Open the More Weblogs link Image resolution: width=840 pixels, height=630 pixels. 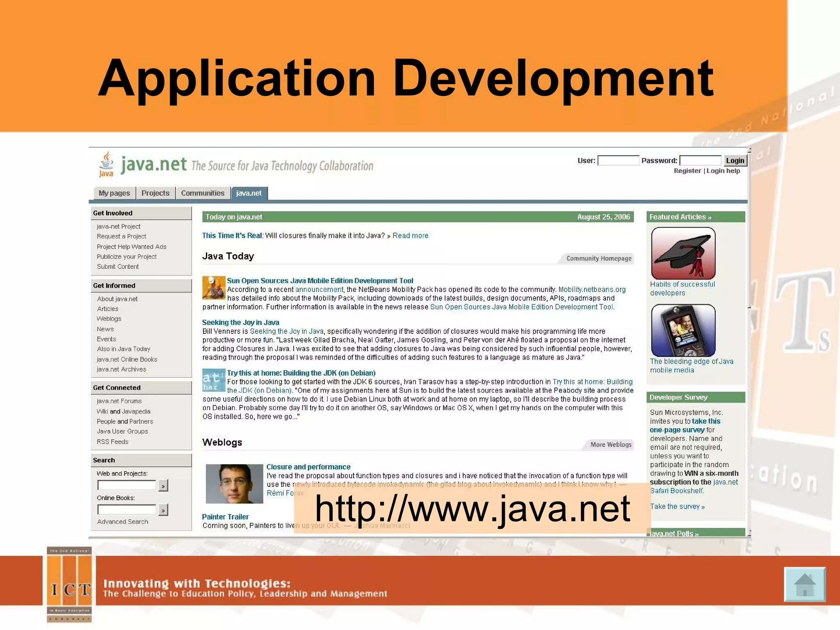610,445
